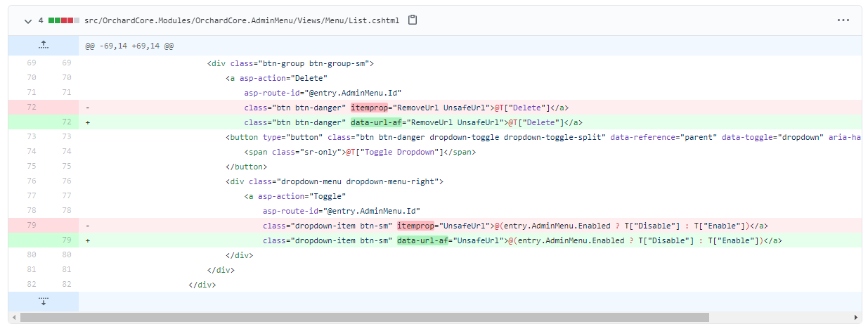
Task: Collapse the List.cshtml file diff
Action: pos(27,21)
